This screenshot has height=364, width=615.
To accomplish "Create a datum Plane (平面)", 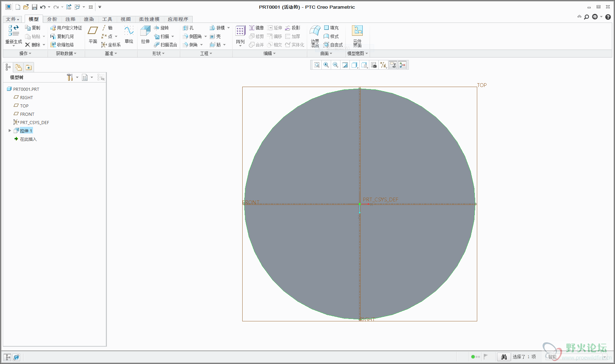I will 93,35.
